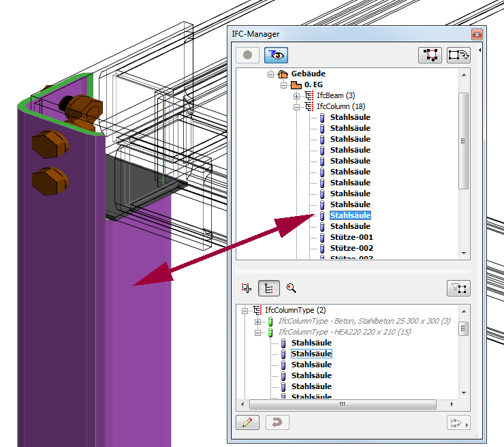
Task: Click the magnifier find icon
Action: 292,288
